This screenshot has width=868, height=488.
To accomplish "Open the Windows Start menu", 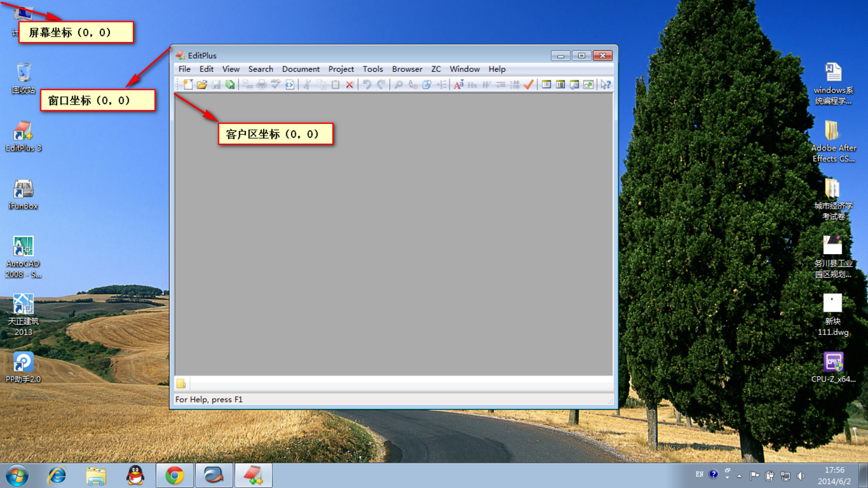I will pos(16,475).
